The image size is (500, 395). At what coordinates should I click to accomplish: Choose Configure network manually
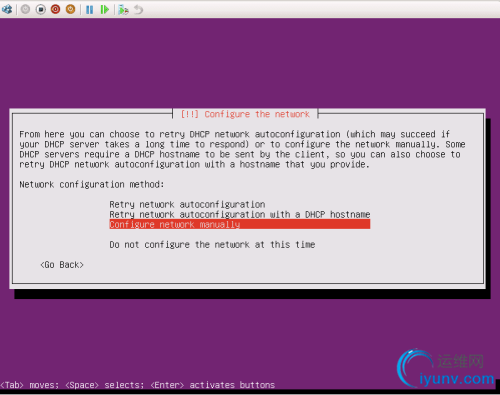coord(240,224)
